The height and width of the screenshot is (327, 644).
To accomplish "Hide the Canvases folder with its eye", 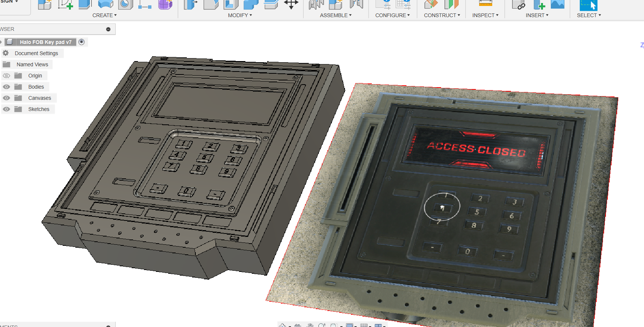I will [x=6, y=98].
